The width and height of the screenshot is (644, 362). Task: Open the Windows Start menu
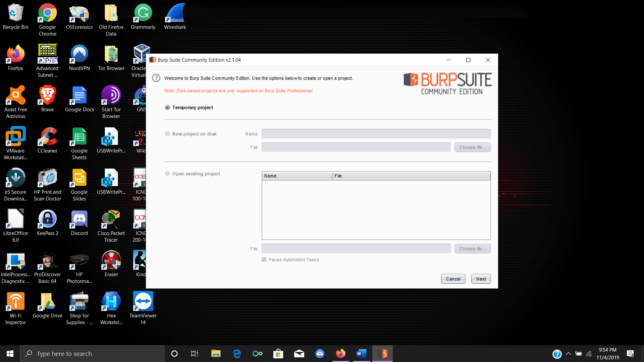10,354
